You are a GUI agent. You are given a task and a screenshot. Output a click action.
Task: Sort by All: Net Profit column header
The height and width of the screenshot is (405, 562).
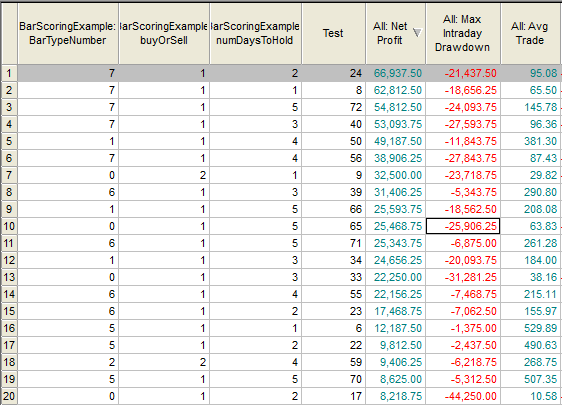[x=396, y=33]
